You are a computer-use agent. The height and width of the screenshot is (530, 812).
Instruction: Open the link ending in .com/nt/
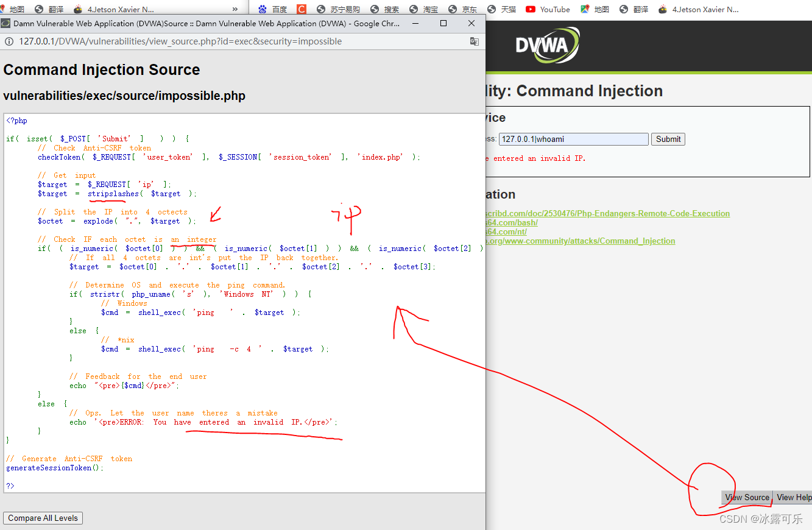506,231
